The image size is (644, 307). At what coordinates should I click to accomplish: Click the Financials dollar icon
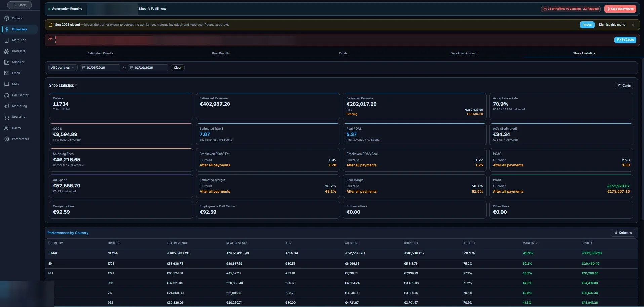coord(6,29)
